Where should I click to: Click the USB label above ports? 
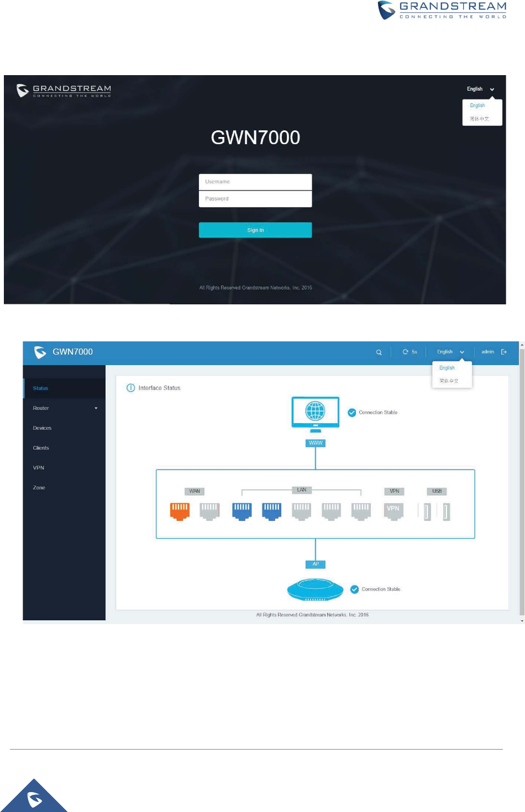coord(437,491)
